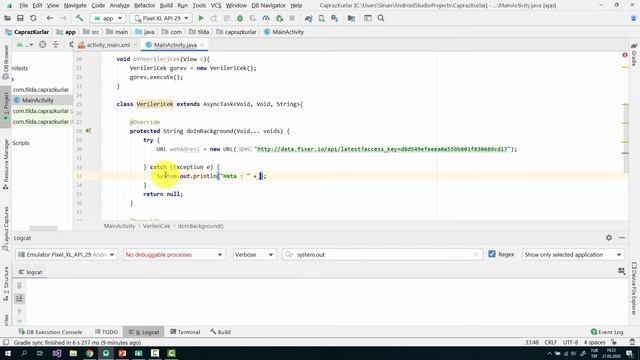The image size is (640, 360).
Task: Click the scroll-from-source target icon in project pane
Action: click(42, 45)
